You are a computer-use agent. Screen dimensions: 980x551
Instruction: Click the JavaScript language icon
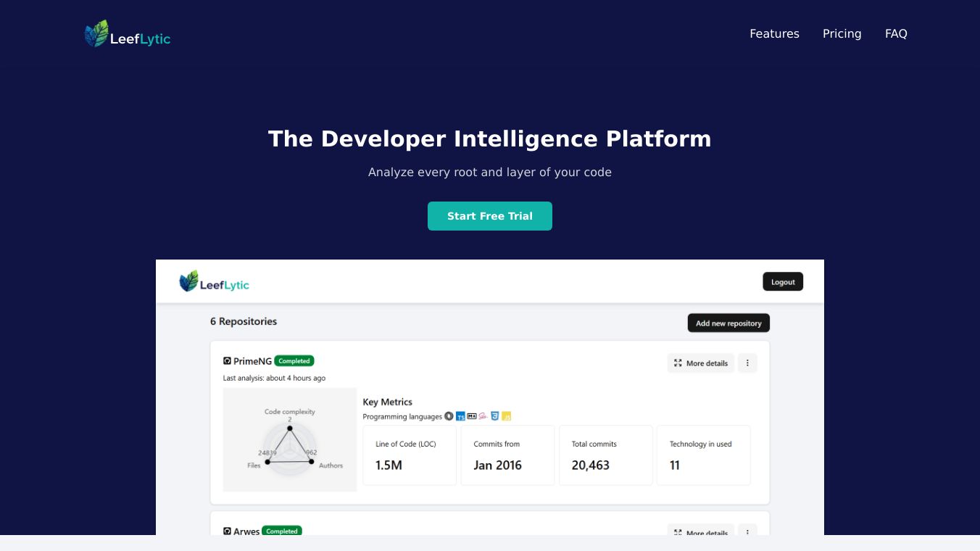click(507, 417)
